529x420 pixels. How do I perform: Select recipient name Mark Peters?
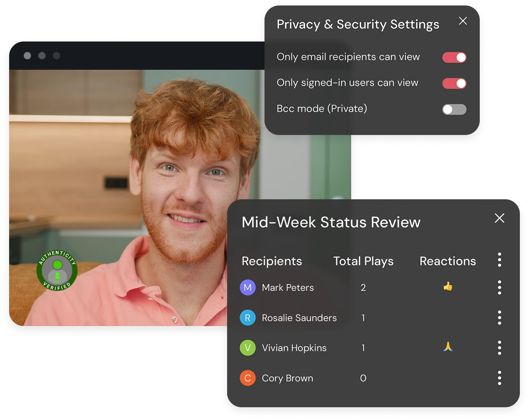(288, 287)
